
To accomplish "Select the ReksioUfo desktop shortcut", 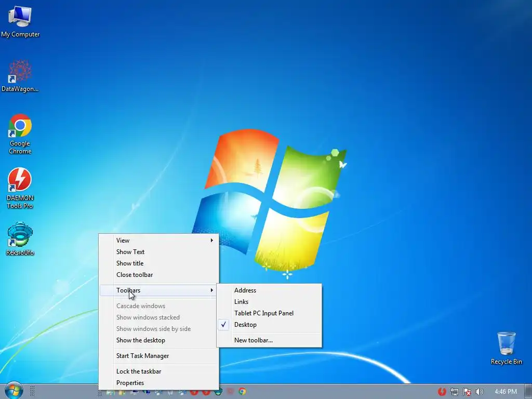I will (x=20, y=239).
